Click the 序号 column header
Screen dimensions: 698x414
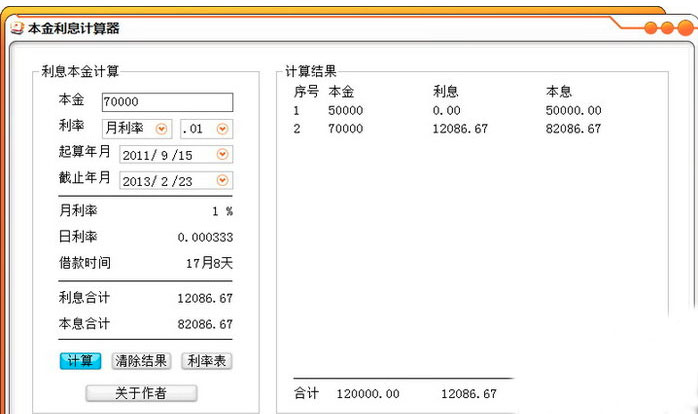(306, 92)
